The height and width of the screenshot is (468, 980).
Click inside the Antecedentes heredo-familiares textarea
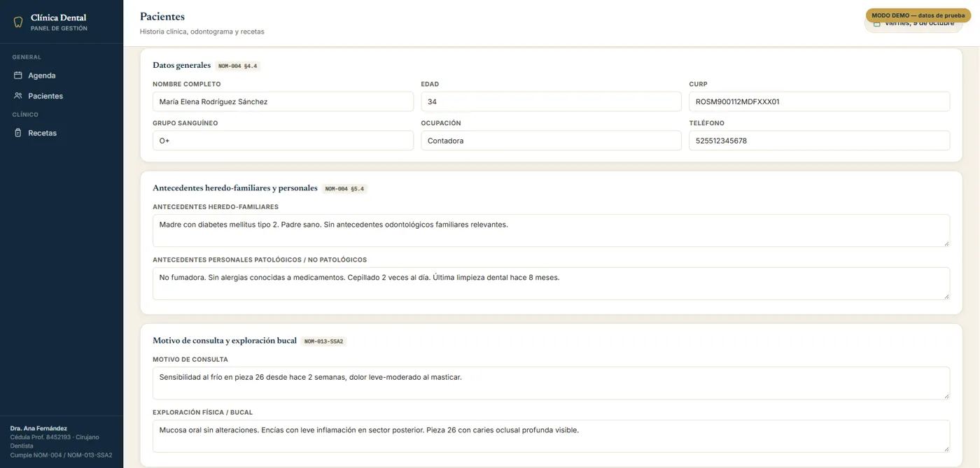pyautogui.click(x=551, y=231)
